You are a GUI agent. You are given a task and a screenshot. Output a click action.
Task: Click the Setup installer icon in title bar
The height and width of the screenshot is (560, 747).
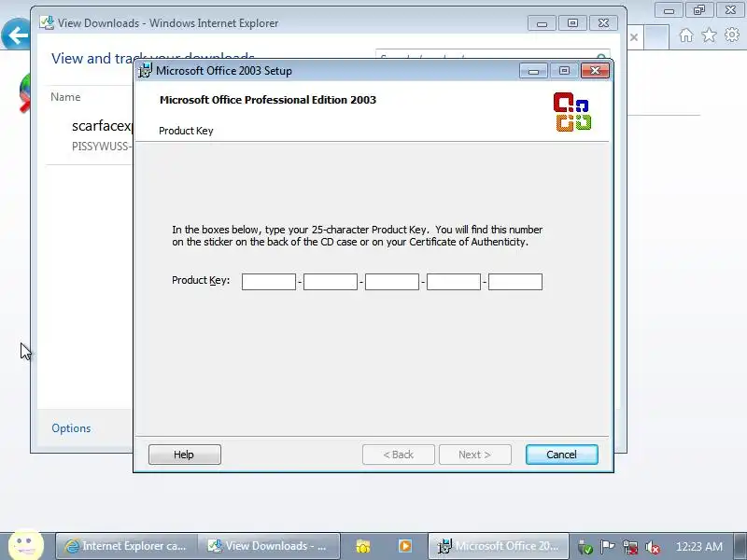coord(145,71)
